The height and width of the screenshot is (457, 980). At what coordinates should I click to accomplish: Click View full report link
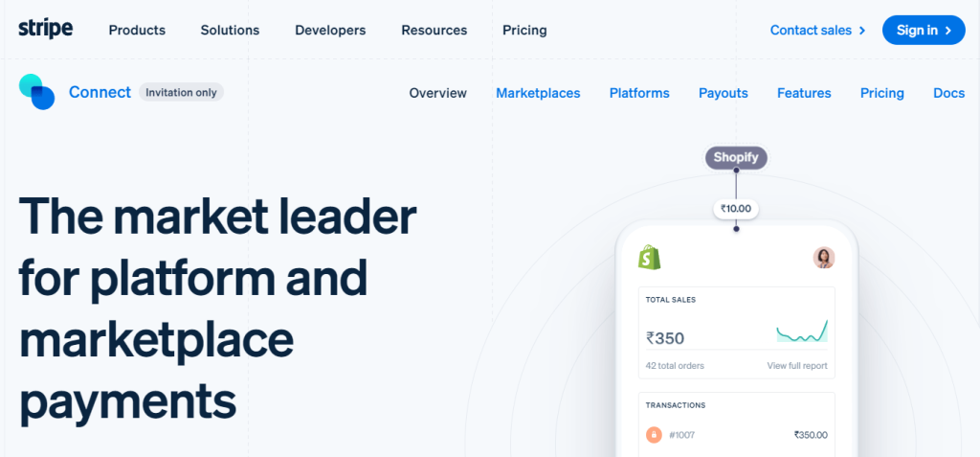(797, 366)
